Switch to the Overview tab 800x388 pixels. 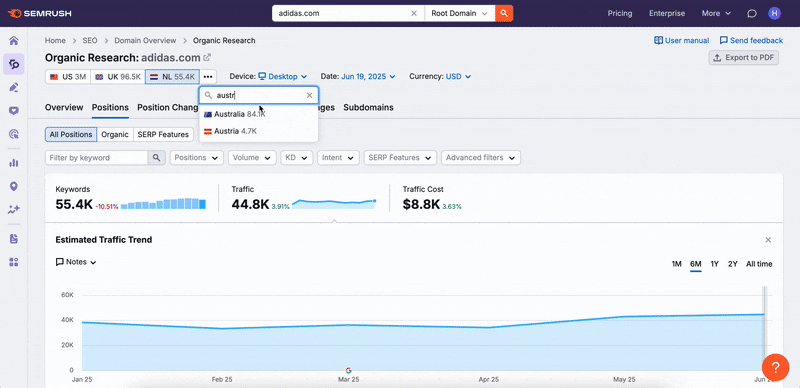tap(64, 108)
